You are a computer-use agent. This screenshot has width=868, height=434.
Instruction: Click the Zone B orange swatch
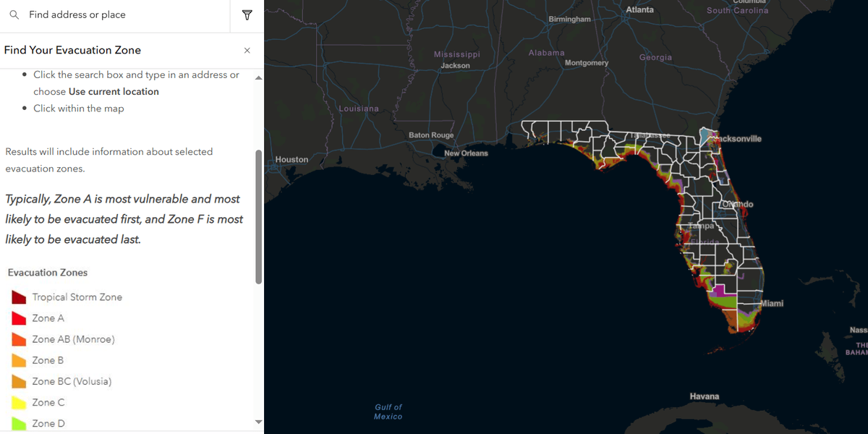[x=19, y=360]
